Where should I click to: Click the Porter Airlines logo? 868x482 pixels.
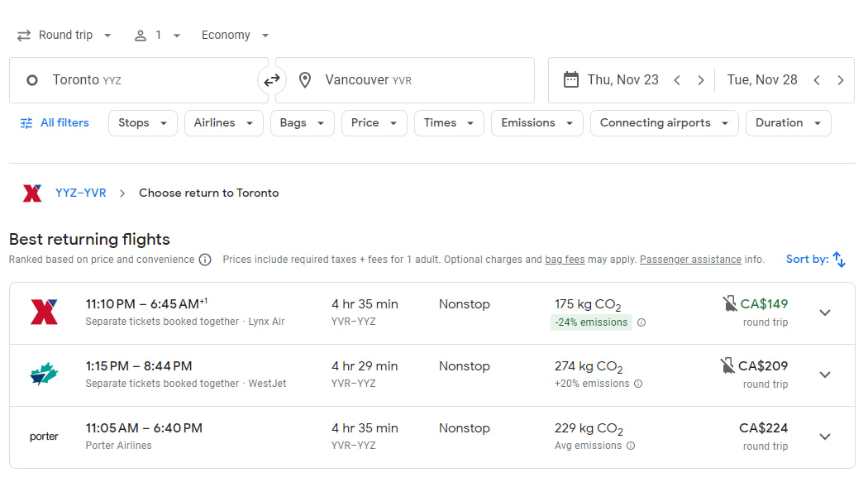(42, 437)
